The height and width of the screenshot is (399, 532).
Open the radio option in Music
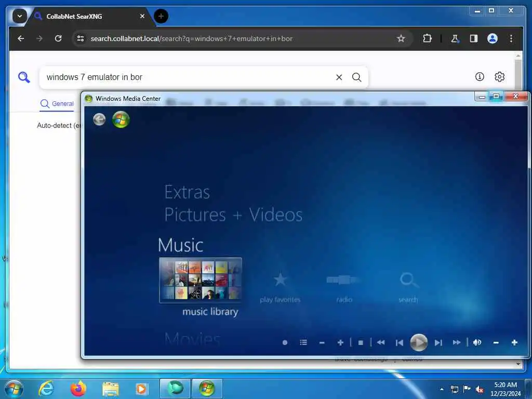point(344,288)
